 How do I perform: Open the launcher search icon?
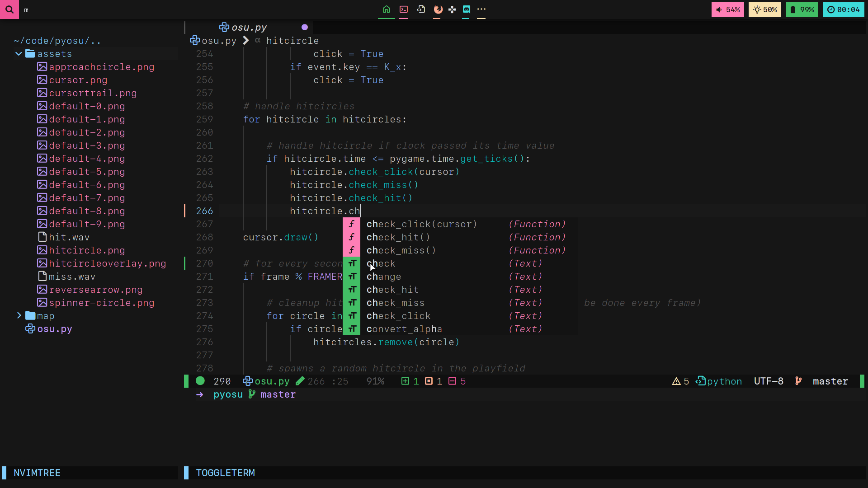(9, 9)
